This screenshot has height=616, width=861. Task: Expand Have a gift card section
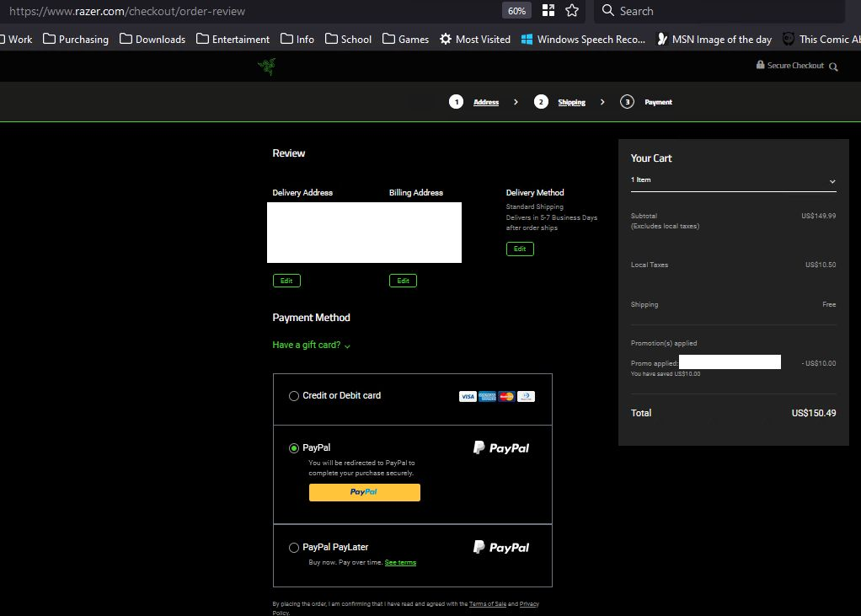[x=312, y=345]
